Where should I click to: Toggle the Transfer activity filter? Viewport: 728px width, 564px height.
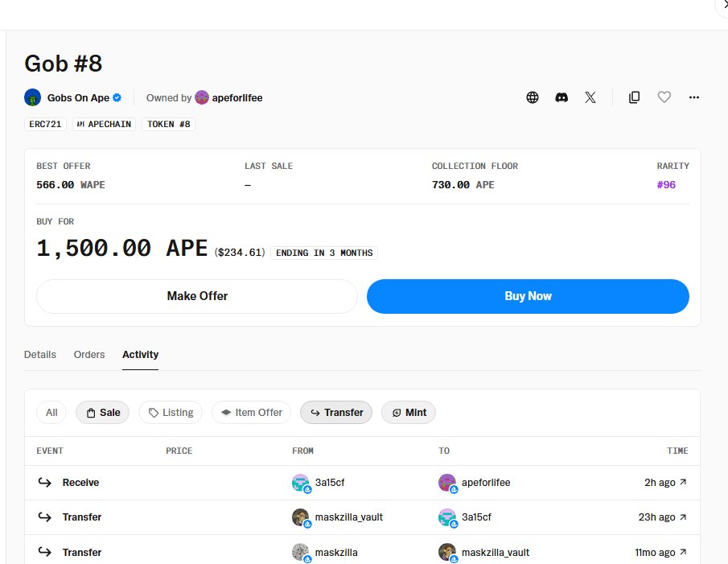tap(336, 412)
